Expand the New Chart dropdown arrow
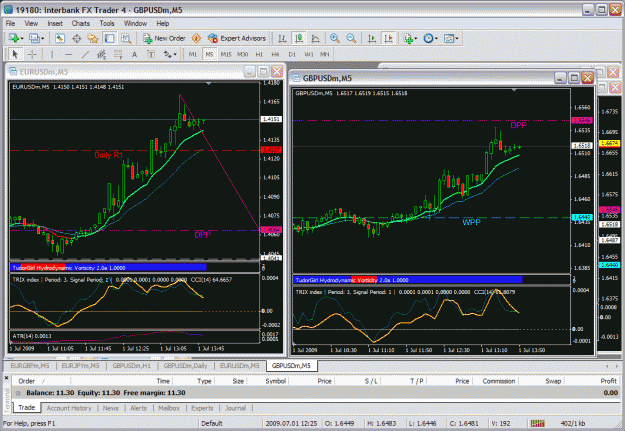The image size is (625, 431). 22,39
